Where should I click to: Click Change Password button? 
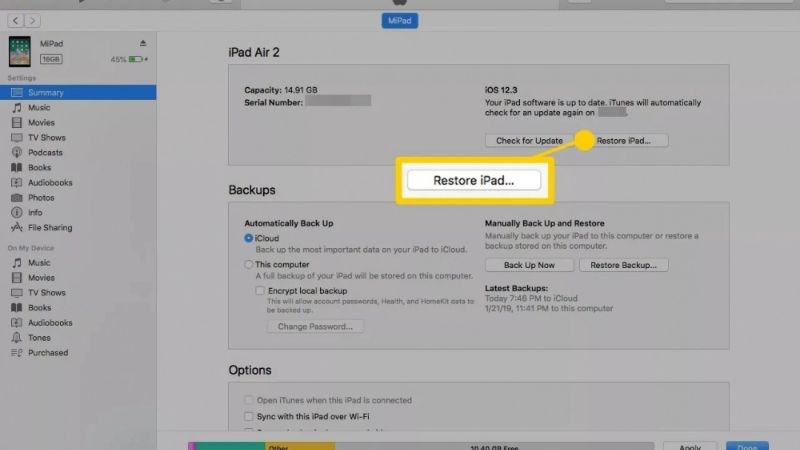[x=315, y=326]
